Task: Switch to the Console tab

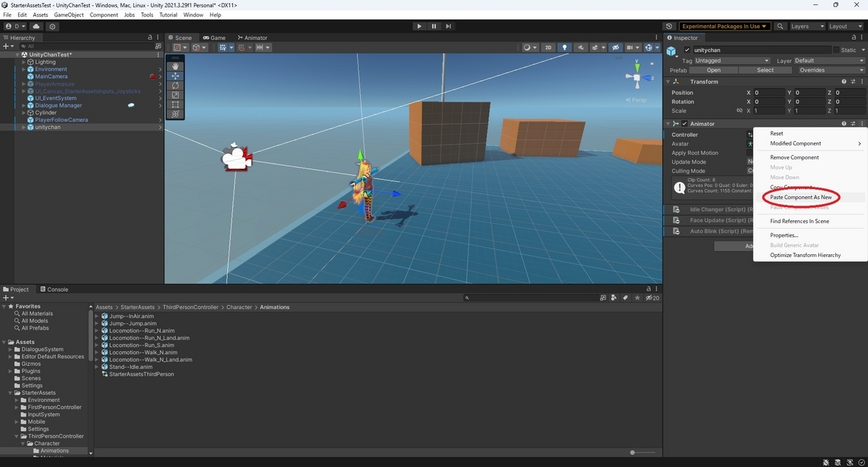Action: [54, 290]
